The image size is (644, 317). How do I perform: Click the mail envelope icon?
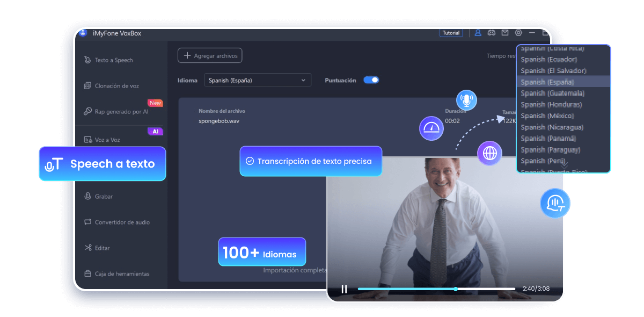(505, 33)
